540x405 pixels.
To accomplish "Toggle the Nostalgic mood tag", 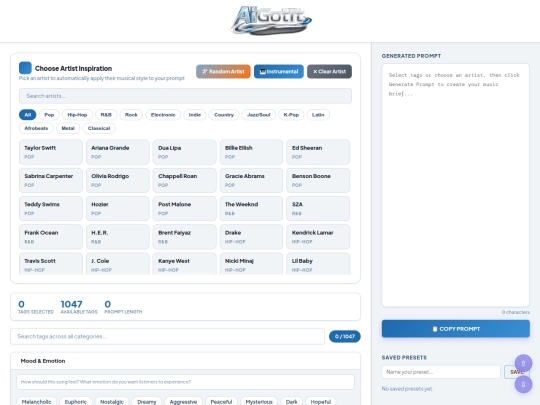I will point(112,402).
